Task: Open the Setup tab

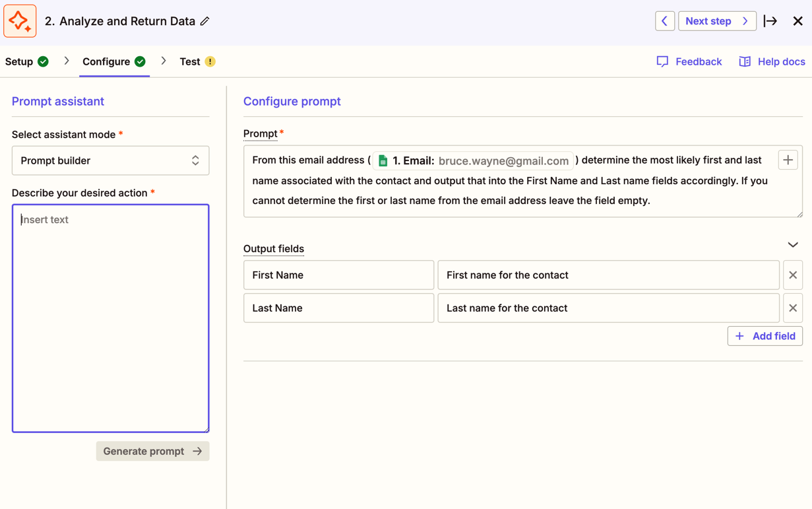Action: (27, 61)
